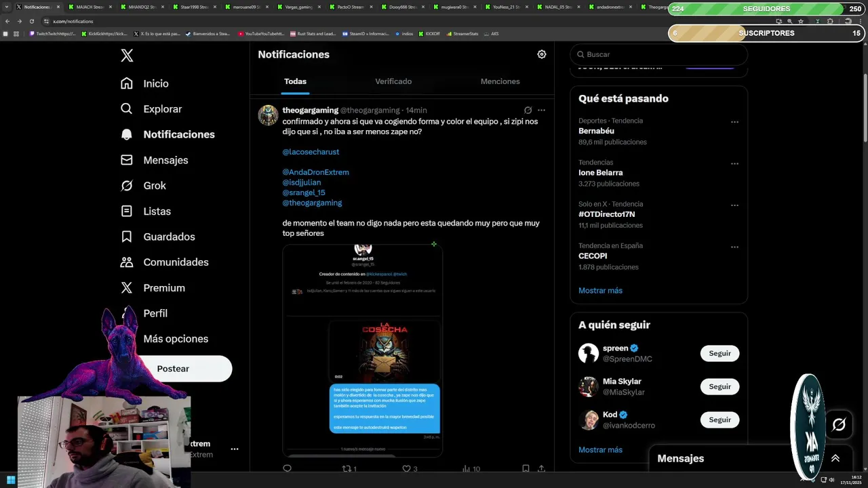Click the floating Grok round button

click(x=839, y=425)
